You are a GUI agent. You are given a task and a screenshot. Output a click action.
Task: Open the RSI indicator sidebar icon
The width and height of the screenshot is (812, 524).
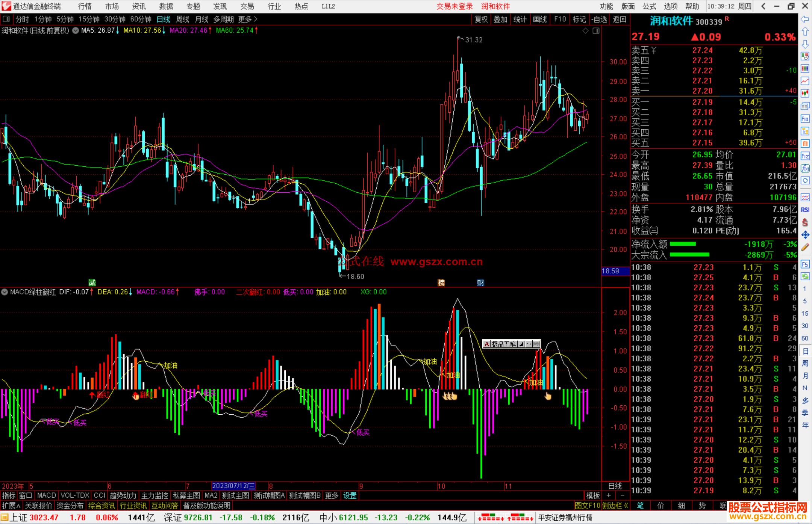tap(805, 210)
